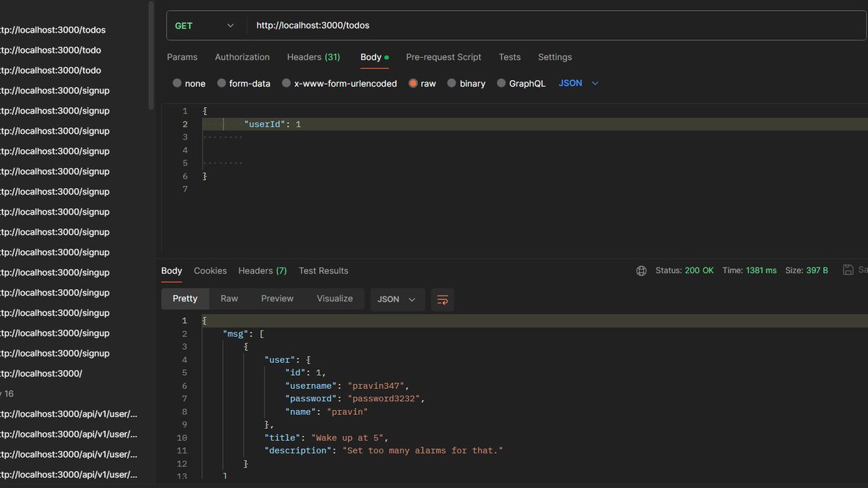
Task: Open the request Headers (31) tab
Action: 313,57
